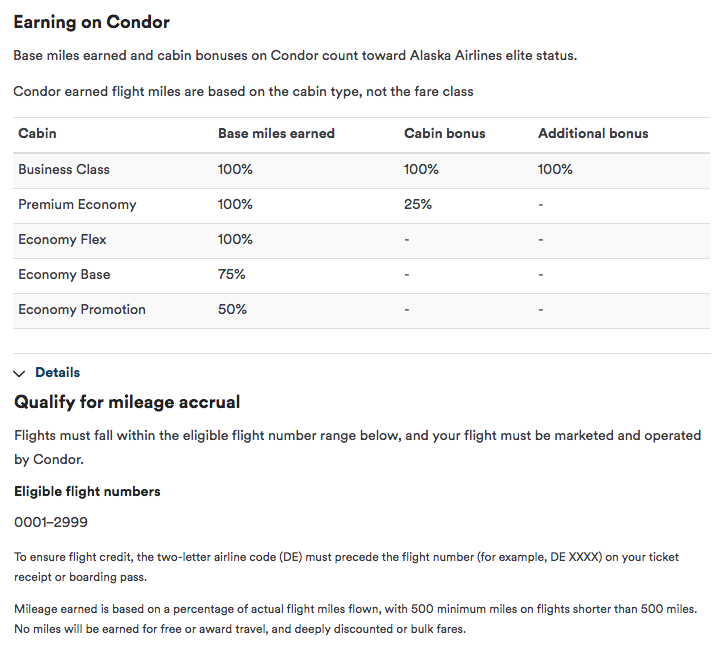Screen dimensions: 719x645
Task: Click the Qualify for mileage accrual heading
Action: pyautogui.click(x=127, y=402)
